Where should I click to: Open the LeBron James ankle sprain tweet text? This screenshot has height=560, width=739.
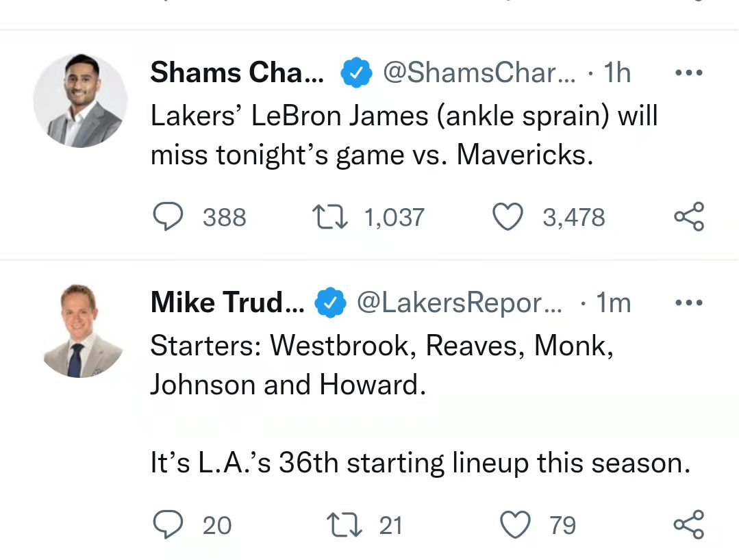click(x=404, y=135)
